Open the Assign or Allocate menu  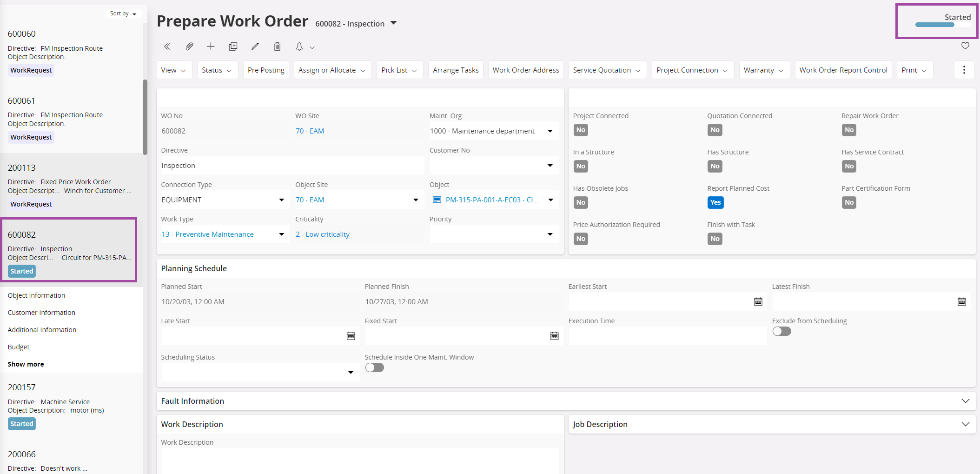pos(332,70)
